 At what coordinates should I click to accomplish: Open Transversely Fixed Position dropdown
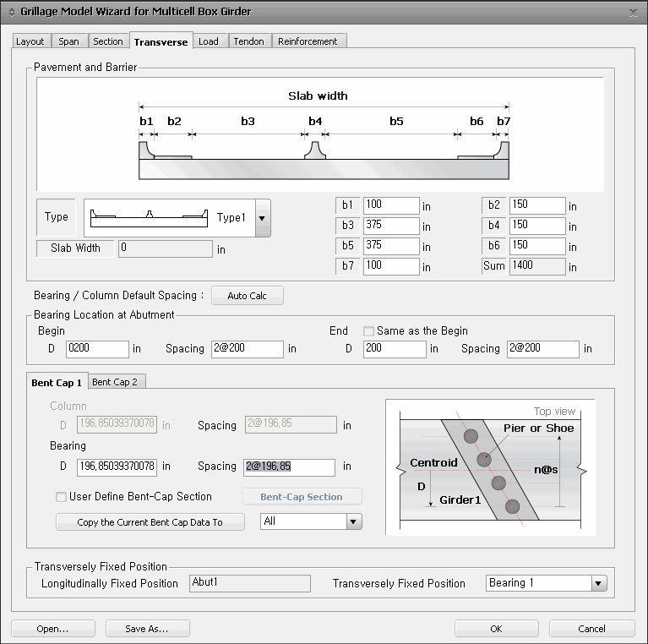coord(599,583)
